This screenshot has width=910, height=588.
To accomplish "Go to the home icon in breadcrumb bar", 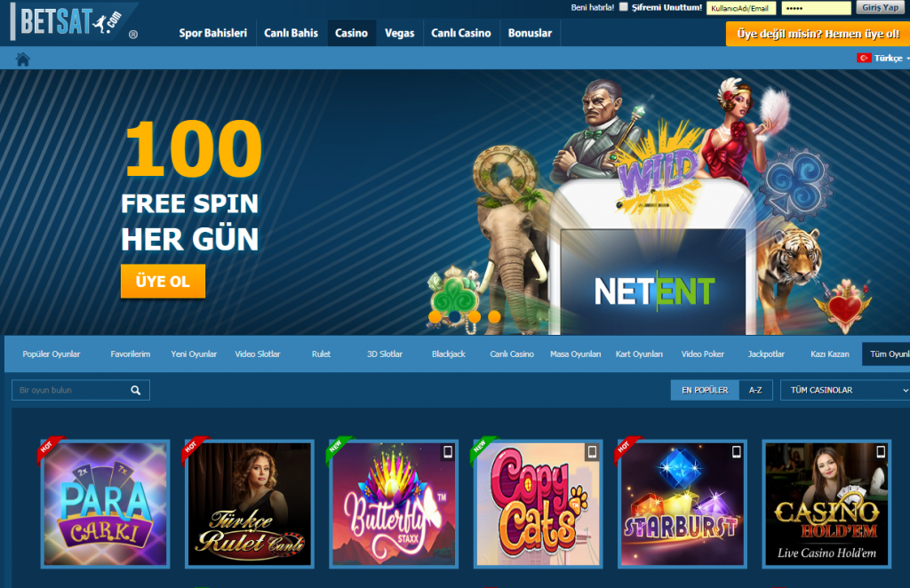I will (22, 60).
